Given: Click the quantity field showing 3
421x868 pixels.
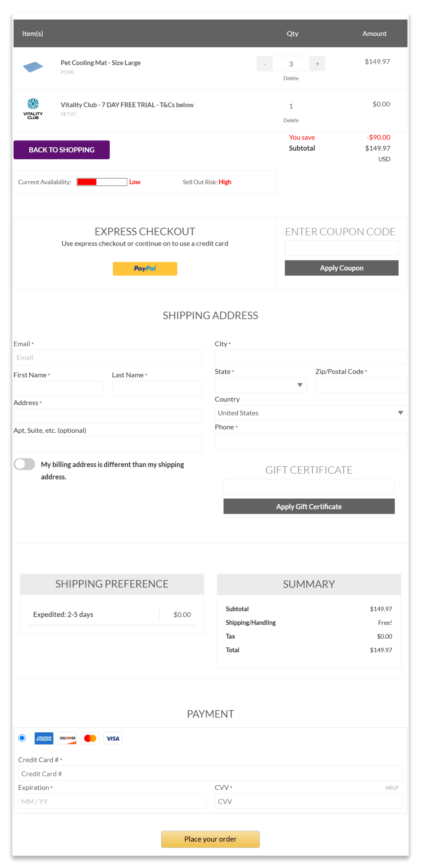Looking at the screenshot, I should click(291, 64).
